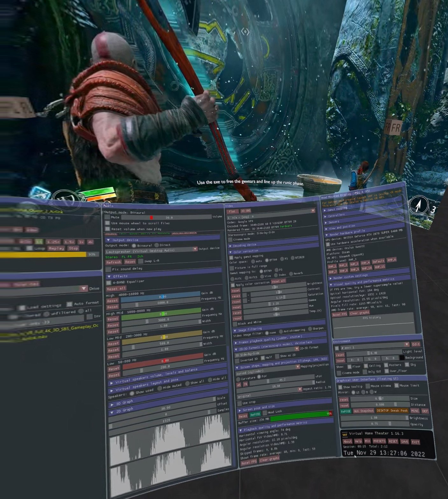
Task: Collapse the Output device section header
Action: pos(162,239)
